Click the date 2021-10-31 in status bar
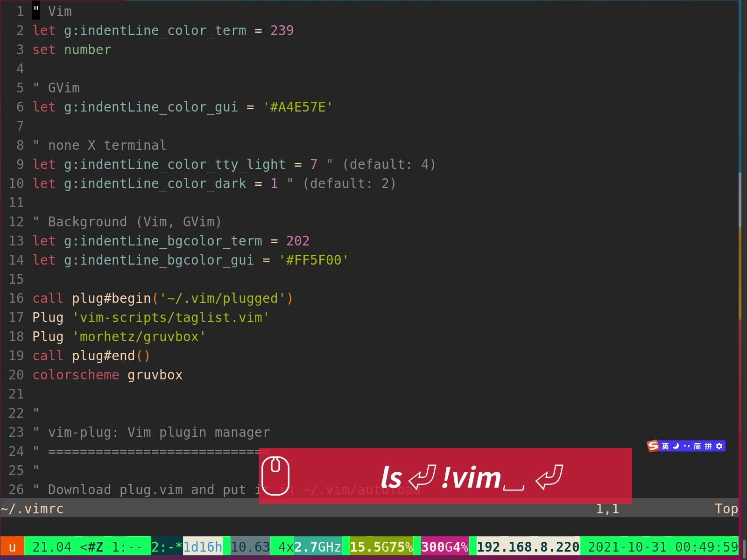The width and height of the screenshot is (747, 560). [627, 547]
